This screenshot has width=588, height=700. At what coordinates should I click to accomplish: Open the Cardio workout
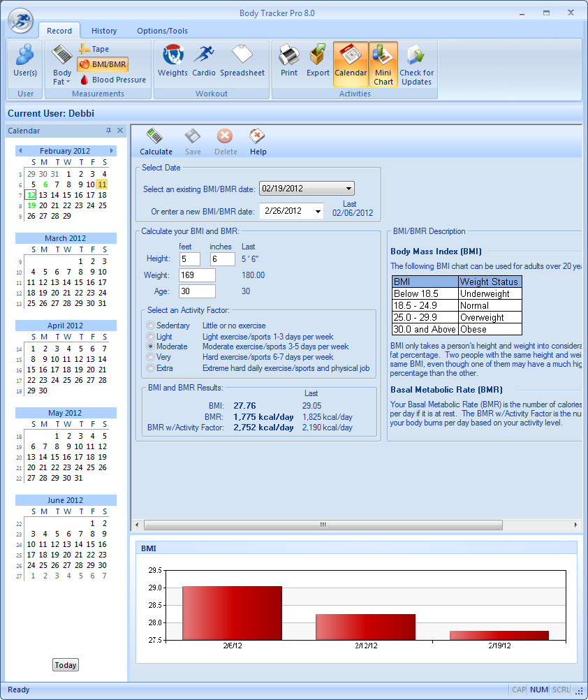(x=204, y=61)
